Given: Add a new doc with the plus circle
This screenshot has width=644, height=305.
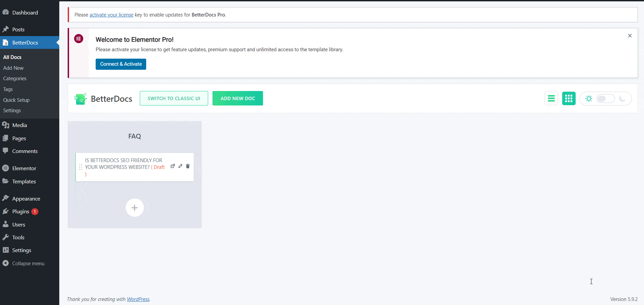Looking at the screenshot, I should tap(135, 208).
